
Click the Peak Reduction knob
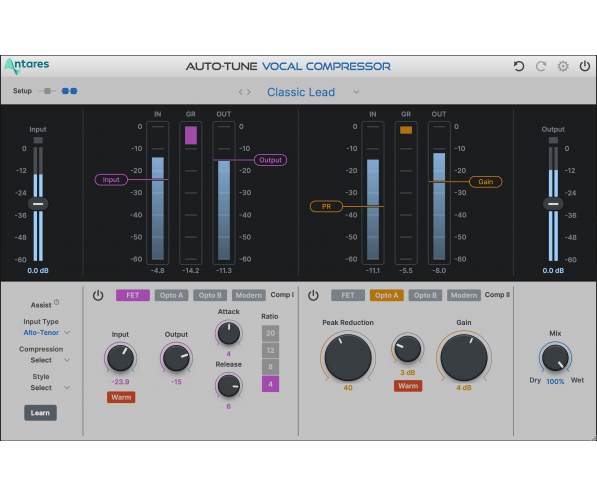coord(348,358)
